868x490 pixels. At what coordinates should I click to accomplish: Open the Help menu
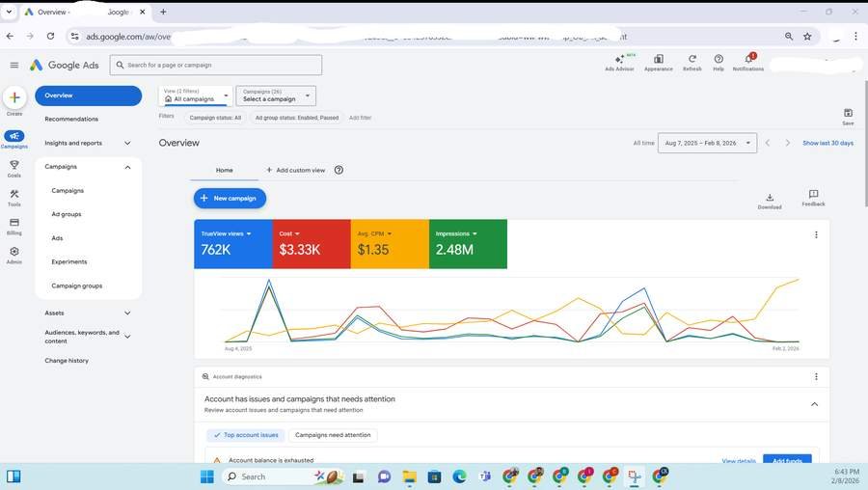719,63
